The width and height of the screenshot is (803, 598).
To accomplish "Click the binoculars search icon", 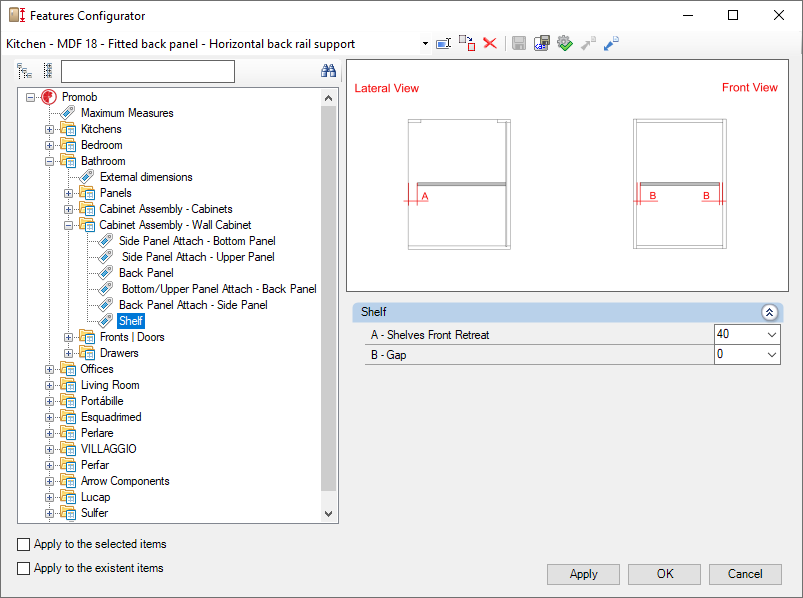I will [328, 71].
